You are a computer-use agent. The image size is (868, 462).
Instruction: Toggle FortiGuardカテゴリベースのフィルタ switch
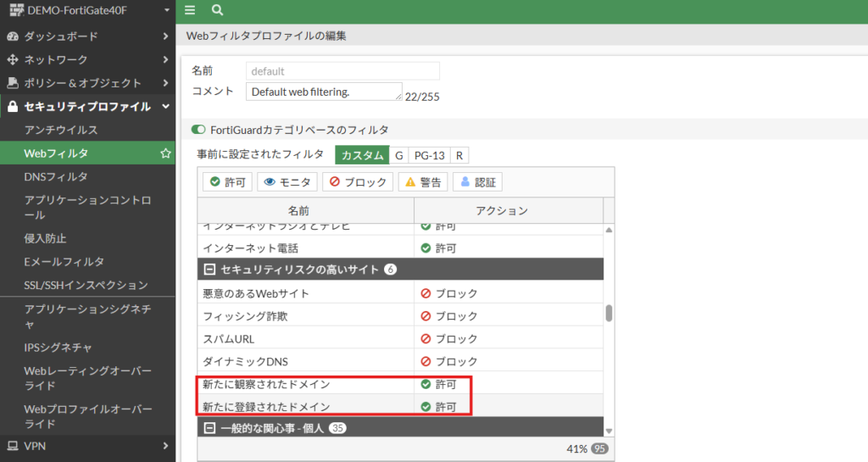(x=198, y=130)
